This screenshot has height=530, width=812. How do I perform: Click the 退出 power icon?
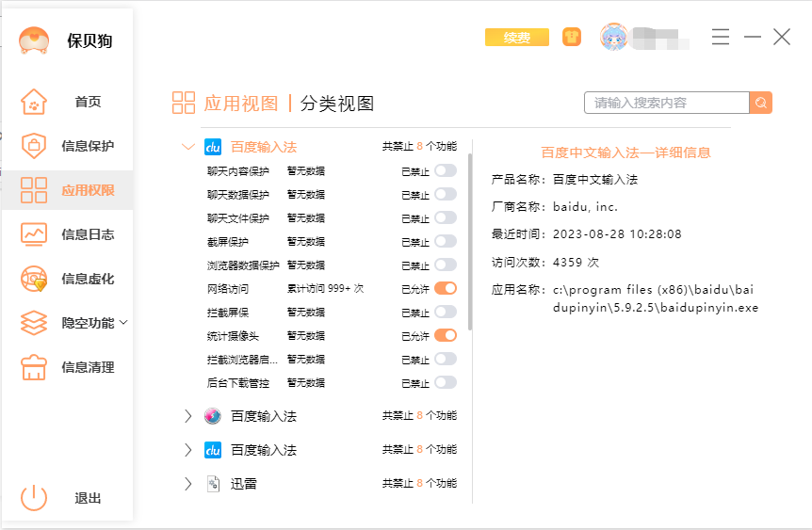pyautogui.click(x=34, y=497)
